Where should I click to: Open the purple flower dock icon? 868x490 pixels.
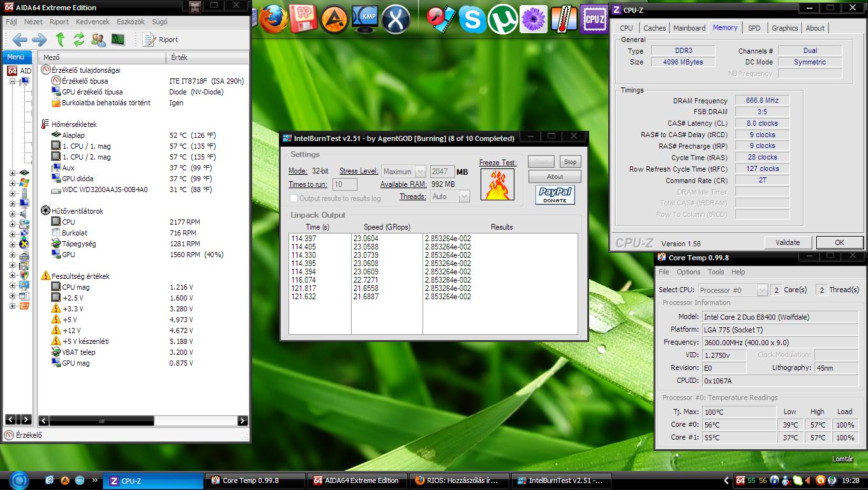pyautogui.click(x=534, y=19)
